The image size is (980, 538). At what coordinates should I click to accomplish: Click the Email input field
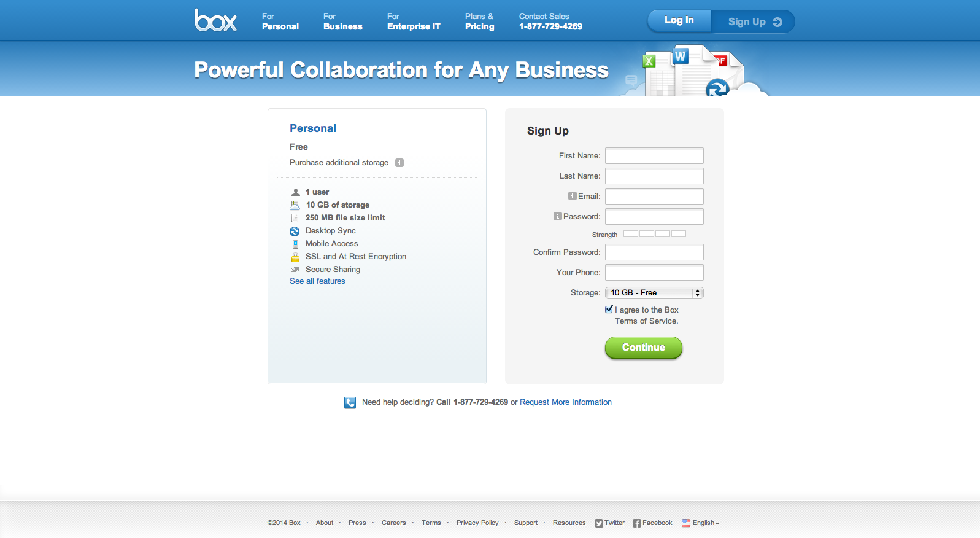[654, 197]
